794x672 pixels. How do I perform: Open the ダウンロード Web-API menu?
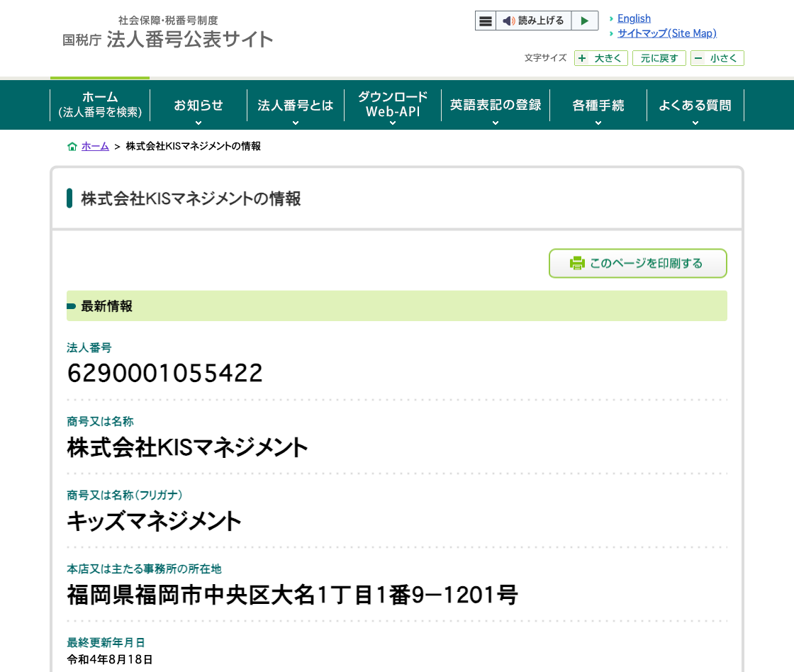(x=393, y=105)
